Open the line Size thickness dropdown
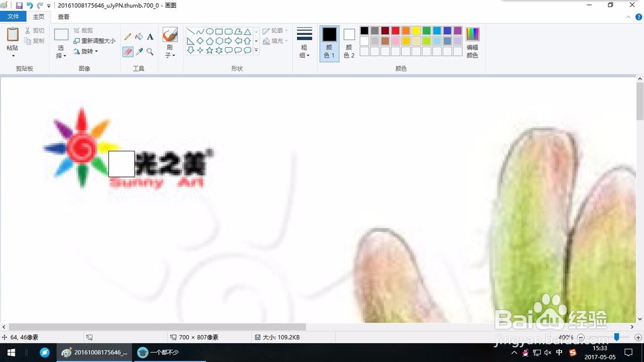Viewport: 644px width, 362px height. pyautogui.click(x=305, y=43)
